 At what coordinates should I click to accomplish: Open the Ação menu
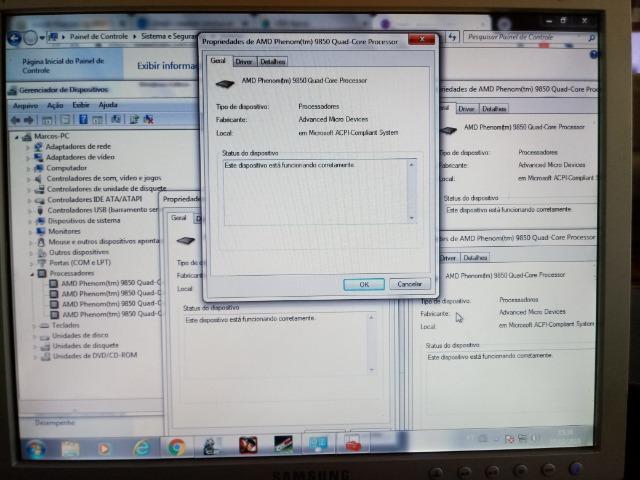(x=55, y=105)
